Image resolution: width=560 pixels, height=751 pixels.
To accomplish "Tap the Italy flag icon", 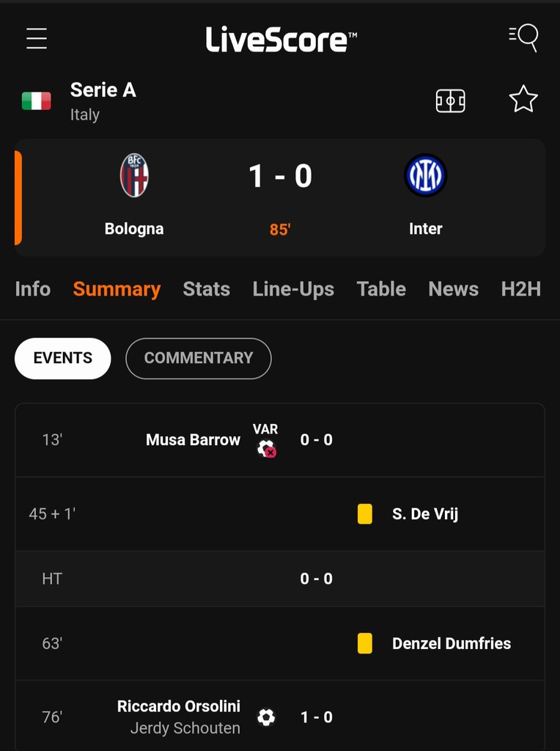I will [36, 101].
